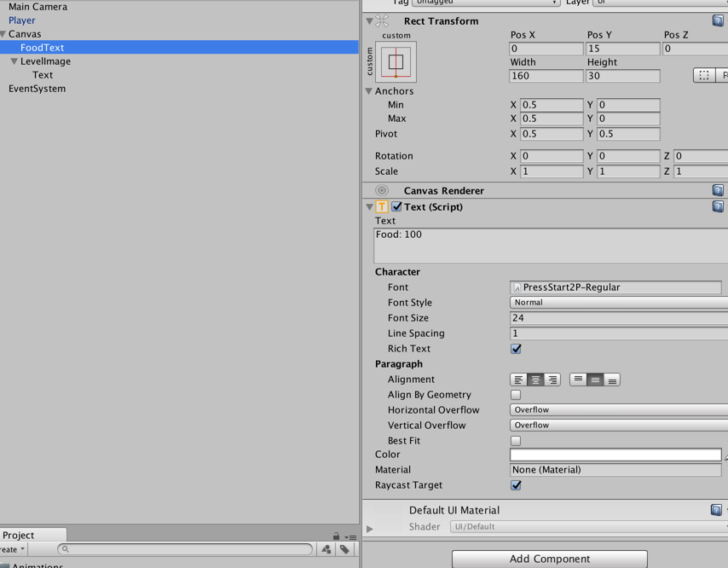Open the anchor presets box

point(396,61)
